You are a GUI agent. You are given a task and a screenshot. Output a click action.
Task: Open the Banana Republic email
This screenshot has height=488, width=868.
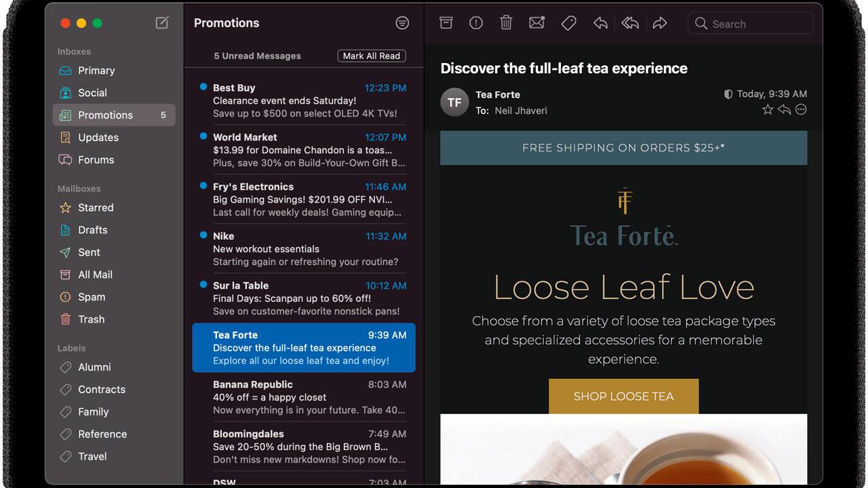pyautogui.click(x=304, y=397)
